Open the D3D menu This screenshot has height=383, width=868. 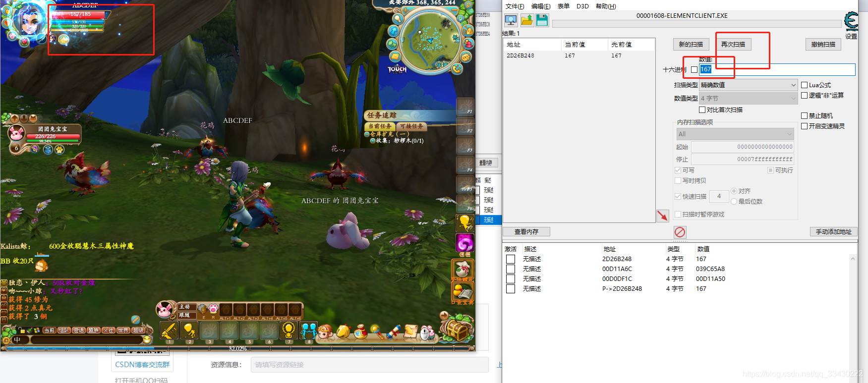pos(582,6)
